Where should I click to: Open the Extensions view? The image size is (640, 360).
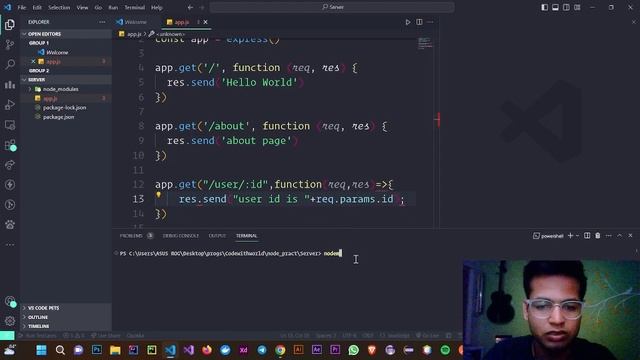pyautogui.click(x=10, y=145)
